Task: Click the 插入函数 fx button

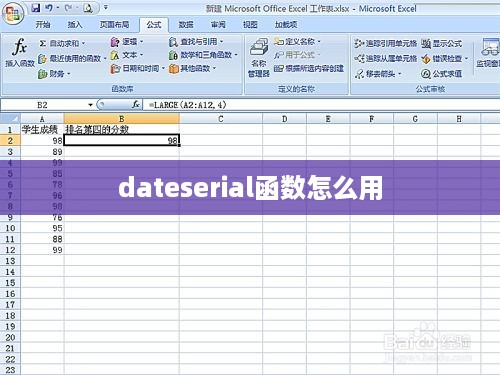Action: pos(20,53)
